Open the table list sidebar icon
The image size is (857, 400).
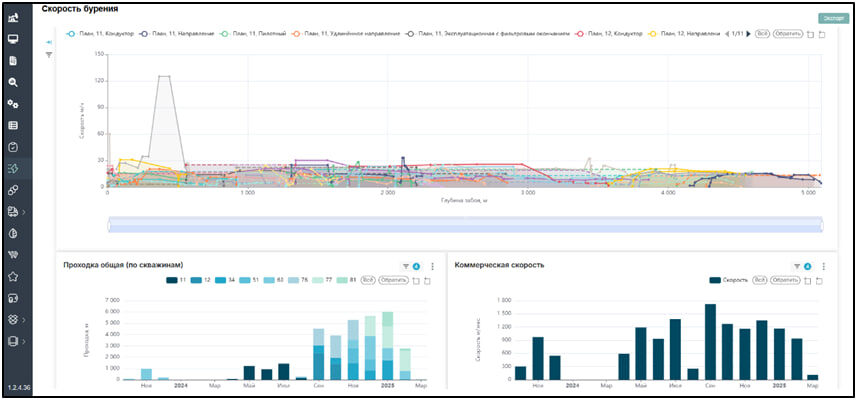[x=14, y=125]
